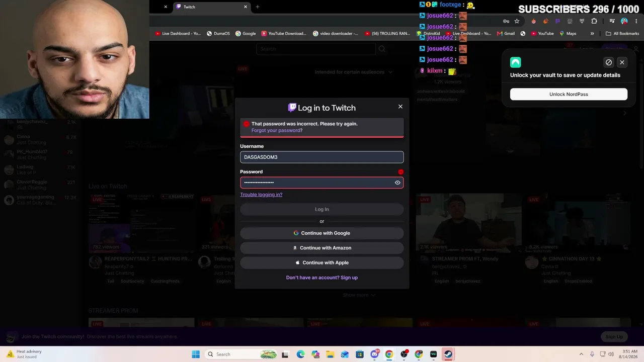Open the Windows Start menu

[196, 354]
